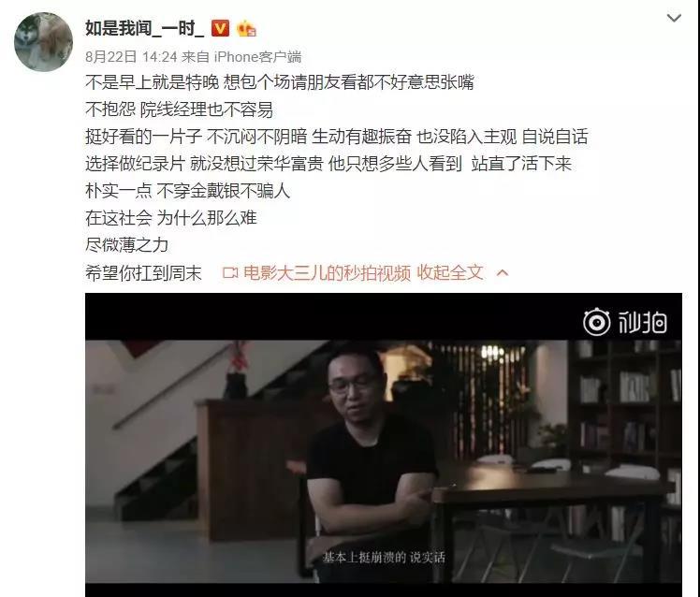Click the video camera icon before 电影大三儿
This screenshot has width=700, height=597.
[x=230, y=272]
